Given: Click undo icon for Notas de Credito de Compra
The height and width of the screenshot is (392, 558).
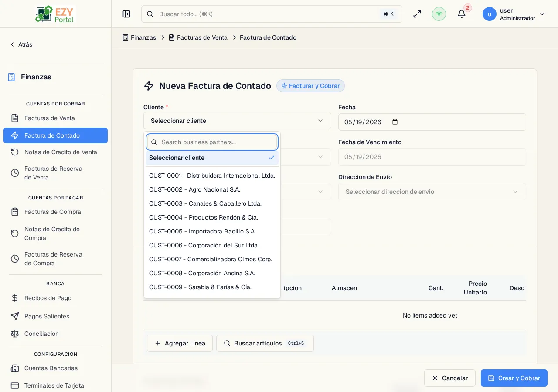Looking at the screenshot, I should [15, 233].
